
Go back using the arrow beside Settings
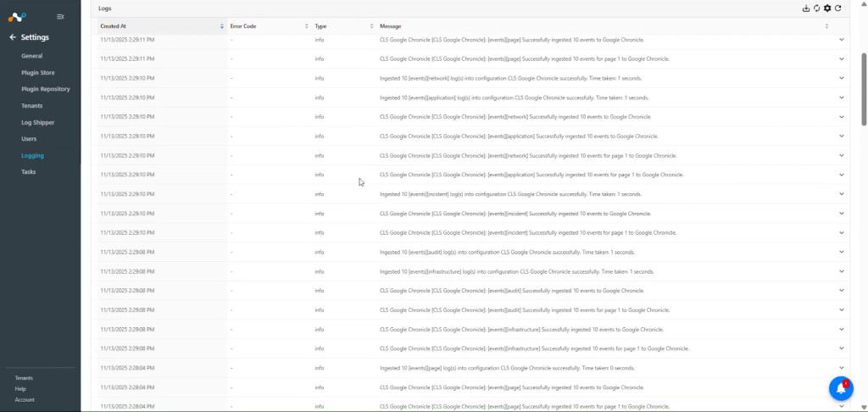[x=13, y=37]
